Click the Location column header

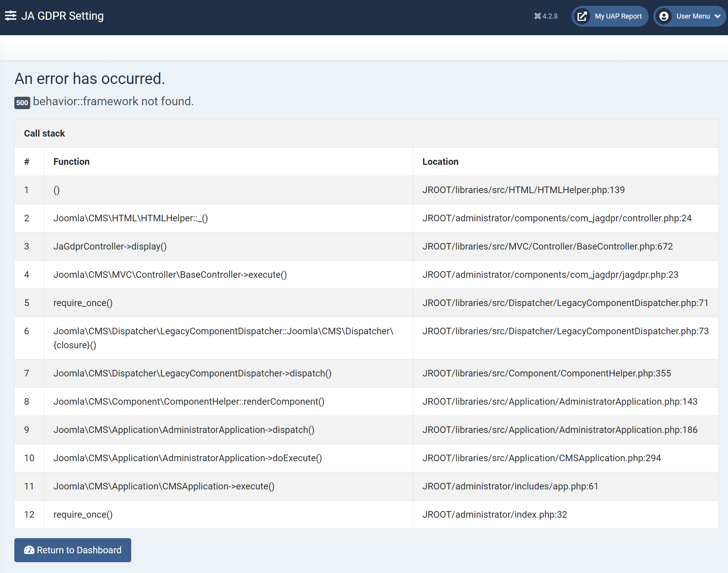click(440, 162)
